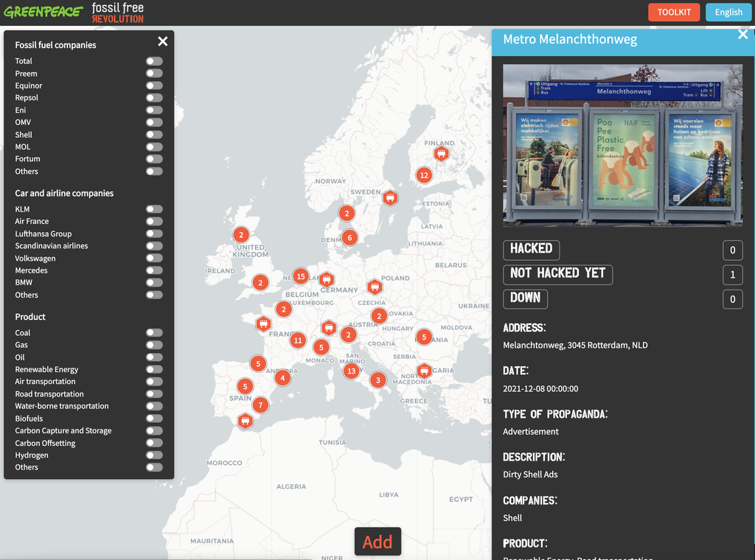Image resolution: width=755 pixels, height=560 pixels.
Task: Open the 6-marker cluster near Denmark
Action: [x=349, y=237]
